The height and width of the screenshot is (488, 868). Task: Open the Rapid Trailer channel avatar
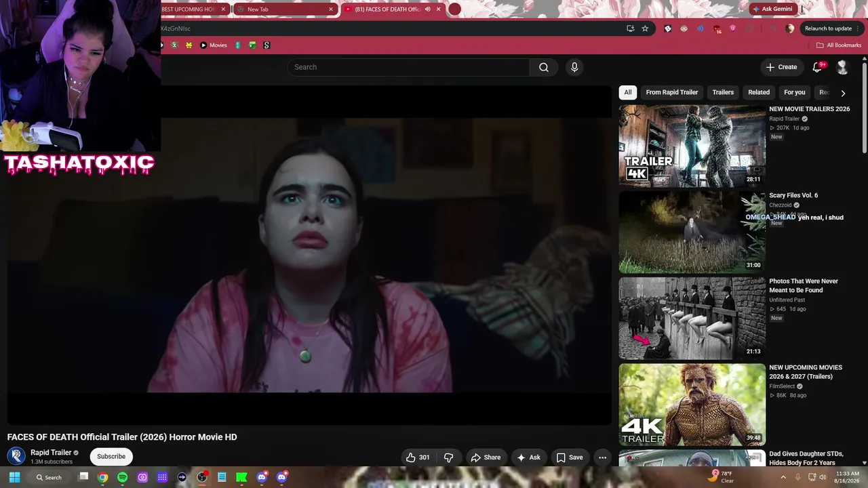click(x=16, y=456)
